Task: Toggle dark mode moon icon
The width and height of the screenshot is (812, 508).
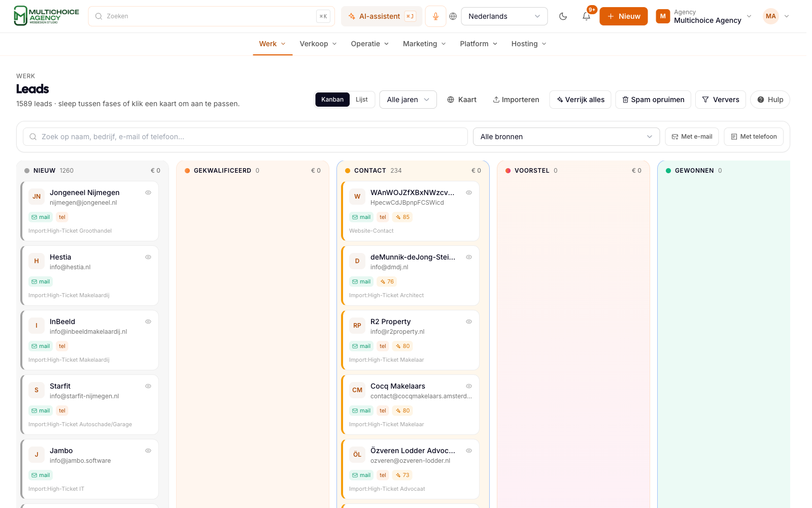Action: click(x=563, y=16)
